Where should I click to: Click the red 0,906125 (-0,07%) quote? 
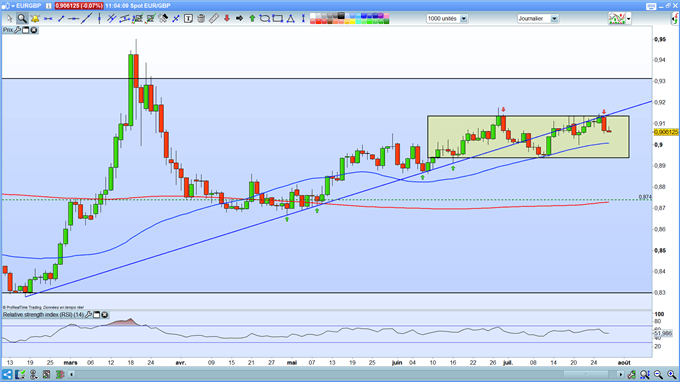(x=79, y=6)
